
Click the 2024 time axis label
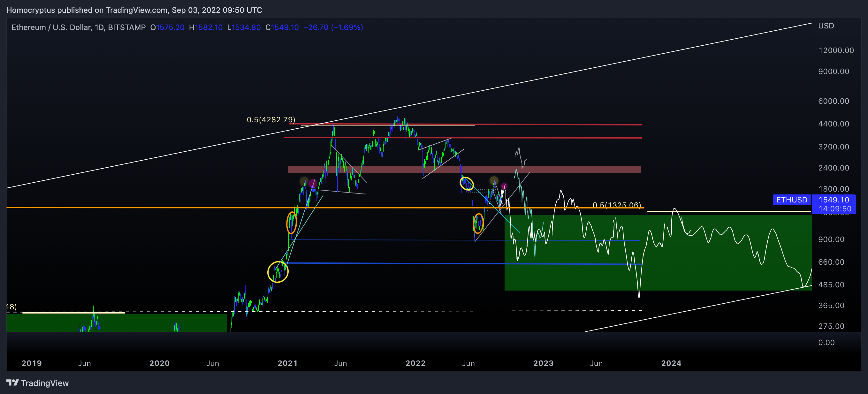pos(671,363)
